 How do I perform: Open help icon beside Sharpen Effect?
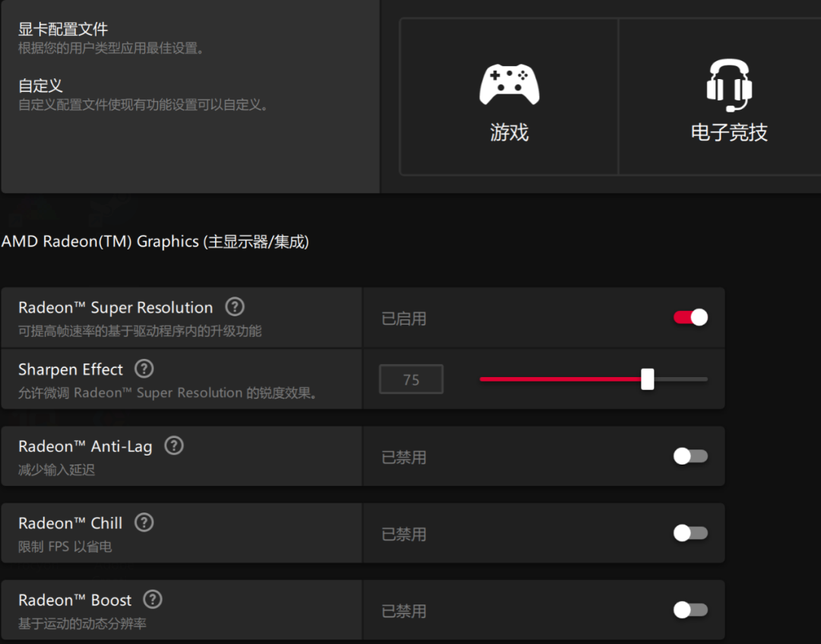pos(144,369)
